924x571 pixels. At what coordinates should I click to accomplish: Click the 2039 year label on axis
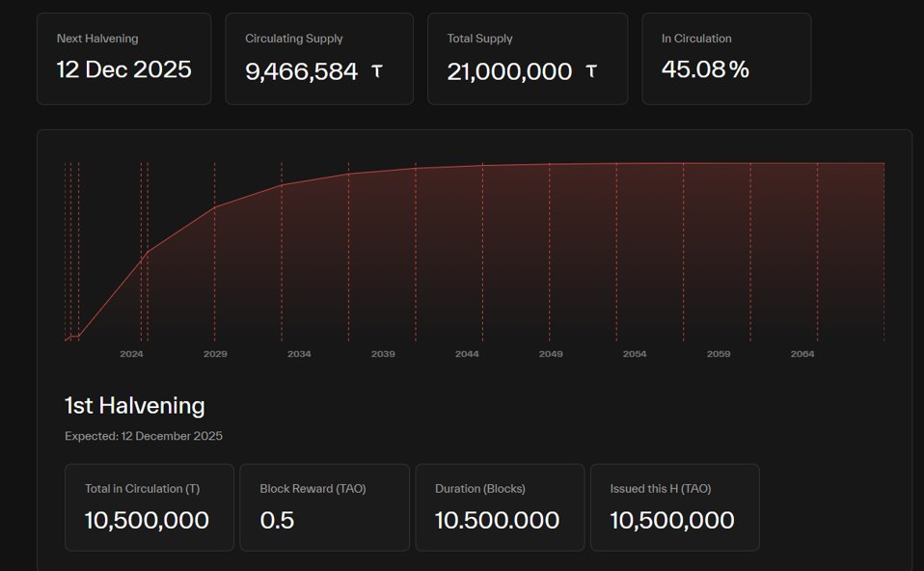pos(383,354)
